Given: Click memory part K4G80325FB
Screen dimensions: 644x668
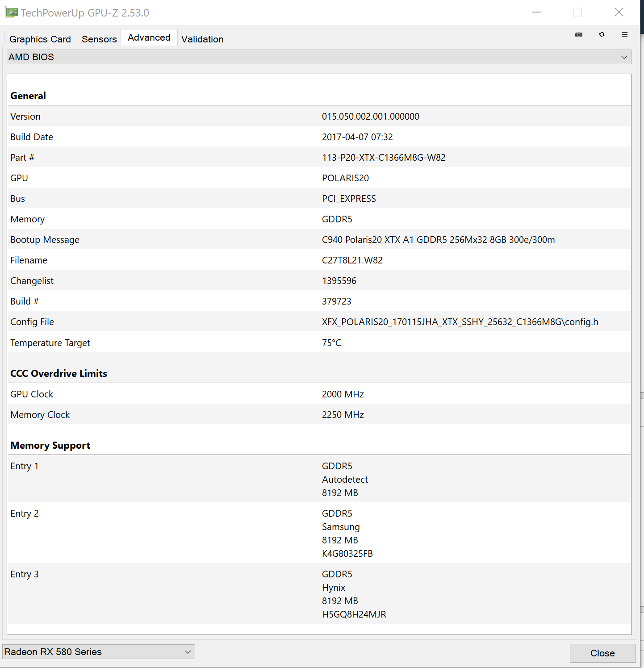Looking at the screenshot, I should (x=347, y=554).
